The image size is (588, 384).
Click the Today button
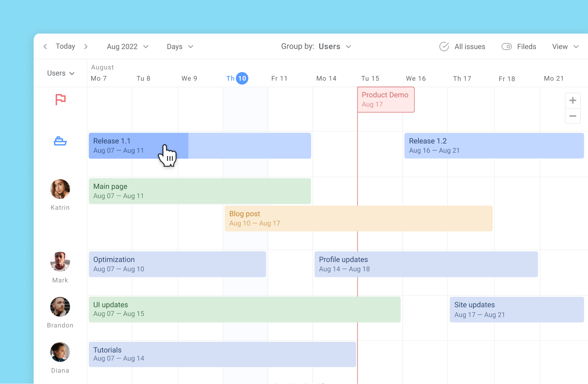click(65, 46)
